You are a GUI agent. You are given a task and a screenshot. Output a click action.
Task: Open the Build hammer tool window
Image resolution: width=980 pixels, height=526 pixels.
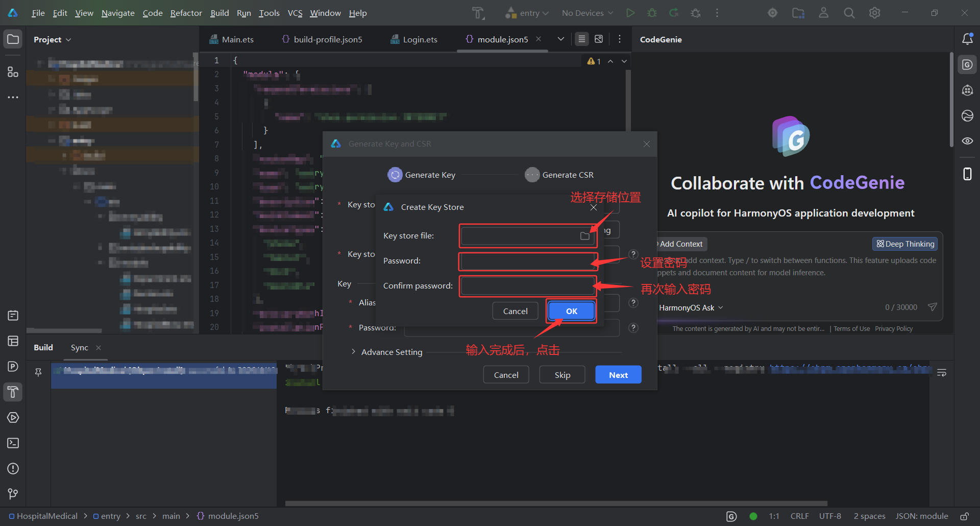13,392
